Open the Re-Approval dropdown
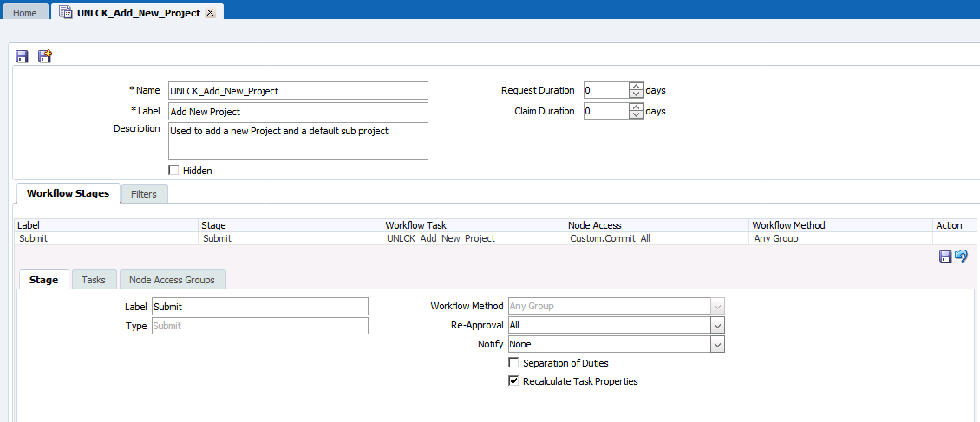Screen dimensions: 980x422 716,325
